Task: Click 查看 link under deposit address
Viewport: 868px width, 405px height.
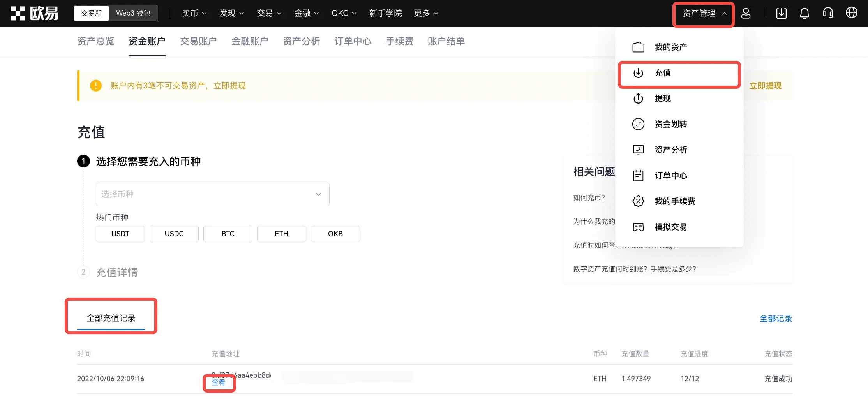Action: [218, 383]
